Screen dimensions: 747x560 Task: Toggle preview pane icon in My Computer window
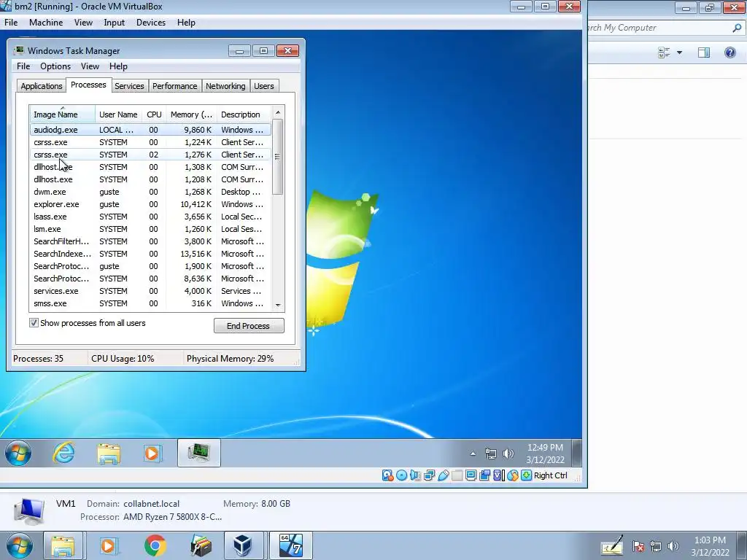(x=704, y=52)
